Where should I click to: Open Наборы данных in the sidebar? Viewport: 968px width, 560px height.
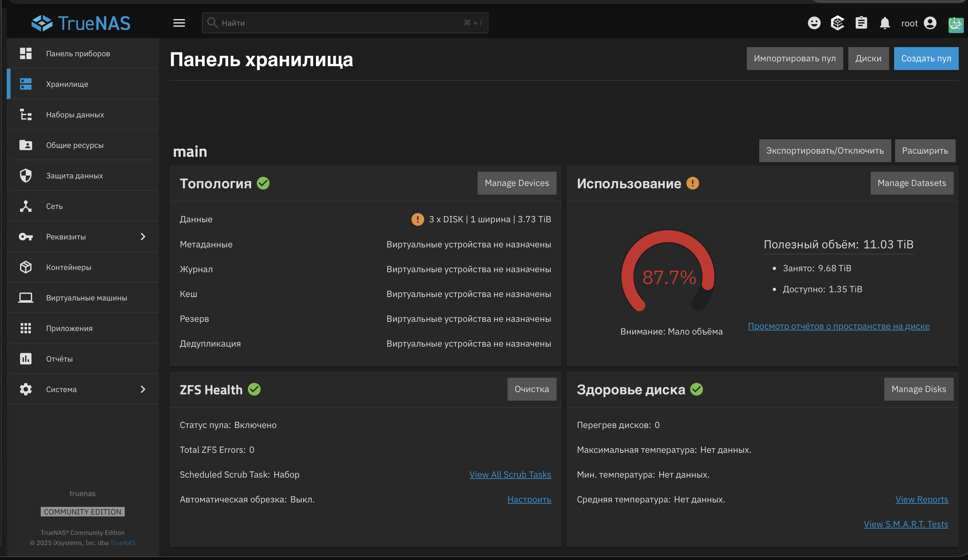tap(75, 115)
